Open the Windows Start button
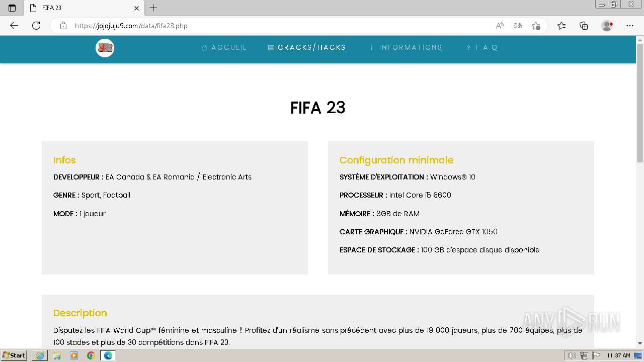This screenshot has width=644, height=362. point(14,355)
